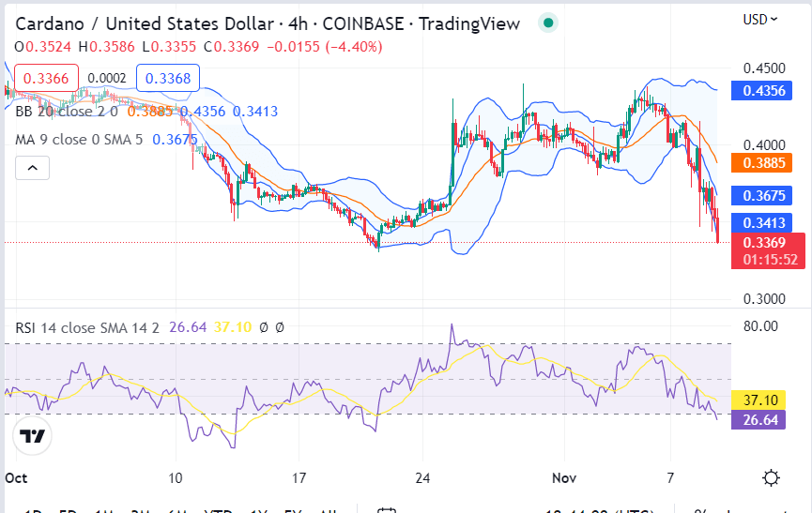Collapse the indicator legend with the chevron button
The image size is (812, 513).
click(32, 168)
